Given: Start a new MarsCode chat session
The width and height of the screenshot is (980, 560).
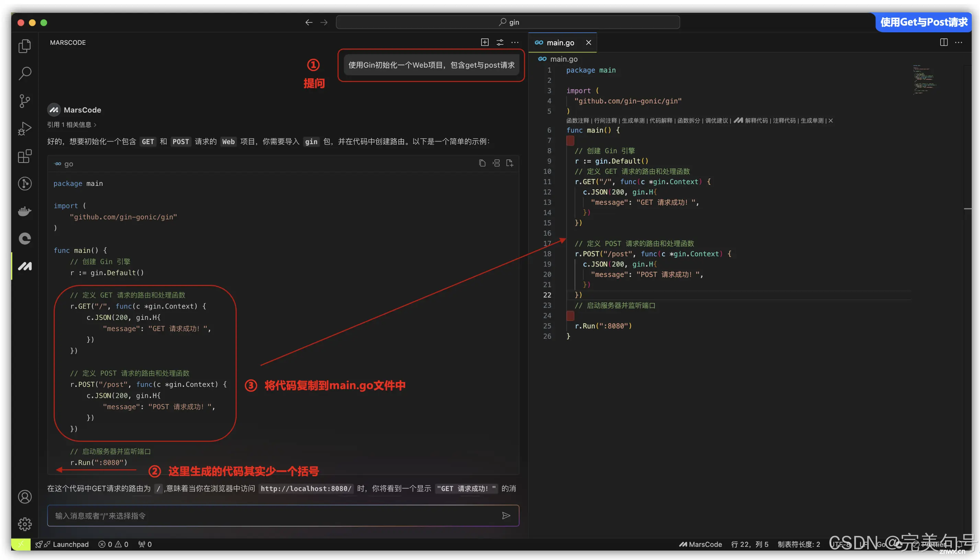Looking at the screenshot, I should 485,42.
